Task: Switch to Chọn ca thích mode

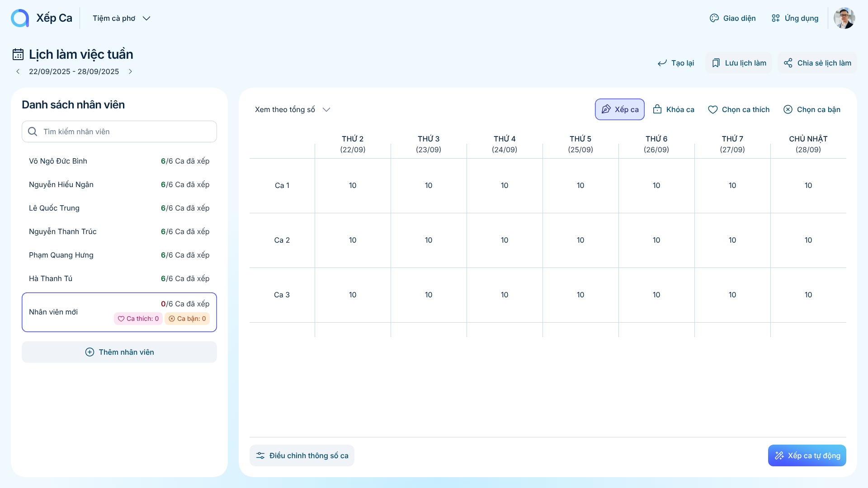Action: tap(739, 109)
